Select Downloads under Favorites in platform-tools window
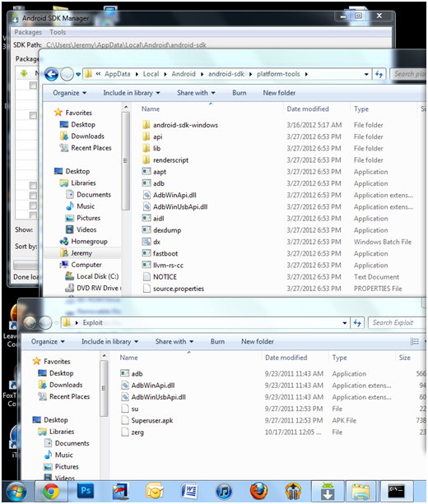Viewport: 428px width, 504px height. click(87, 136)
